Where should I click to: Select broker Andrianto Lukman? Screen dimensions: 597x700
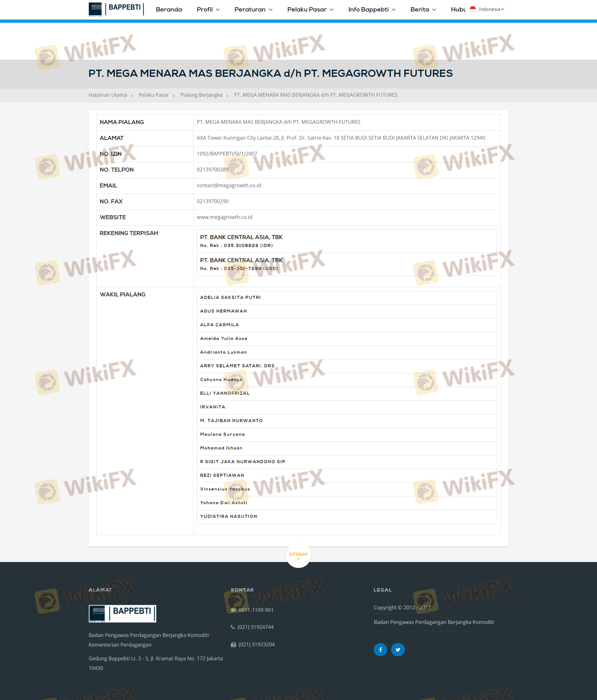[x=347, y=352]
